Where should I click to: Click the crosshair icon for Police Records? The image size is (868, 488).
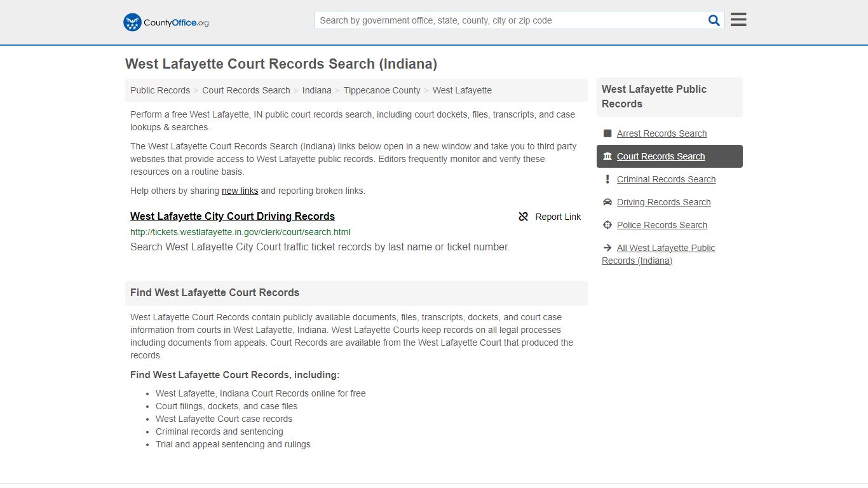pyautogui.click(x=607, y=225)
